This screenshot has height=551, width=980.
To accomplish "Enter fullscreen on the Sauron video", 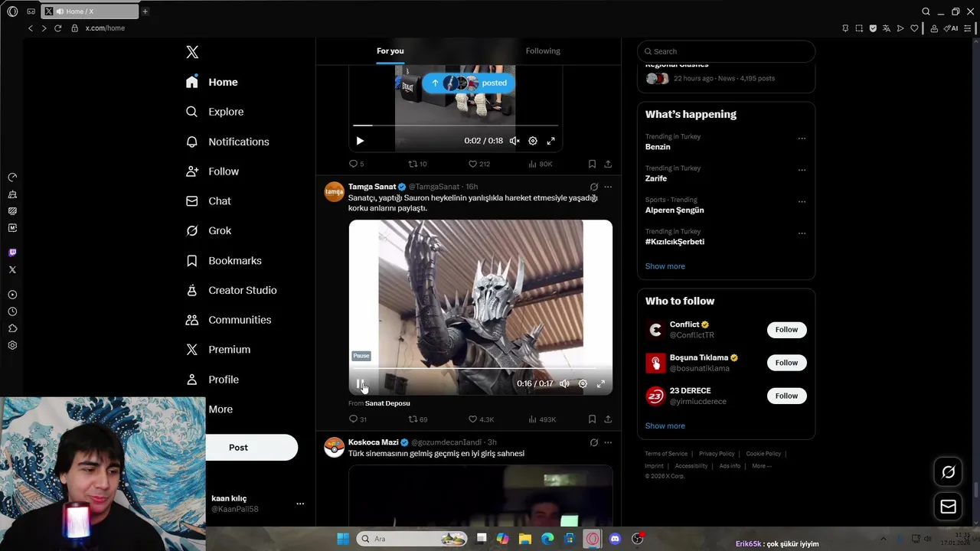I will 601,383.
